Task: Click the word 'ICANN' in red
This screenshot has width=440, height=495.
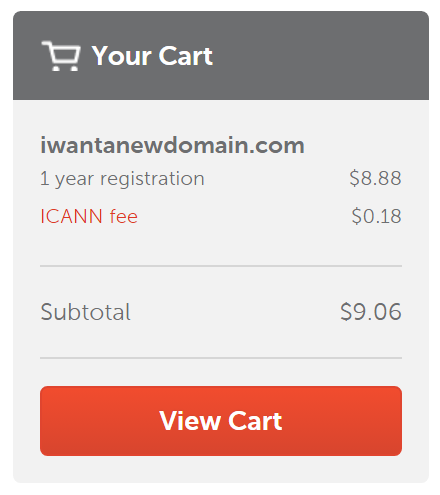Action: click(71, 216)
